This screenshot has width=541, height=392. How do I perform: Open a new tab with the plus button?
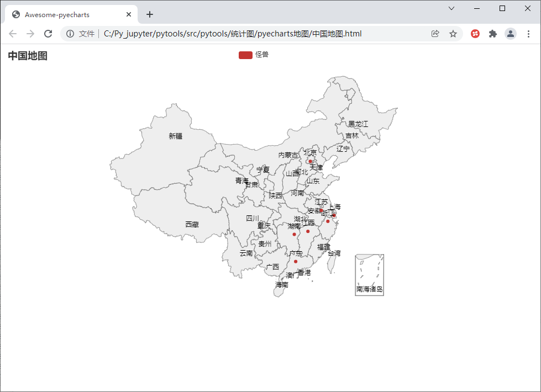point(149,14)
